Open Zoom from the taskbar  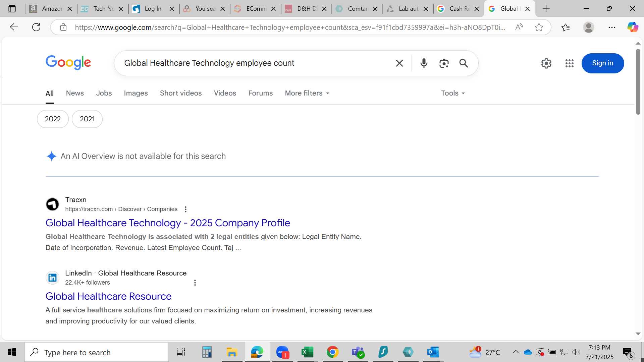[x=283, y=352]
